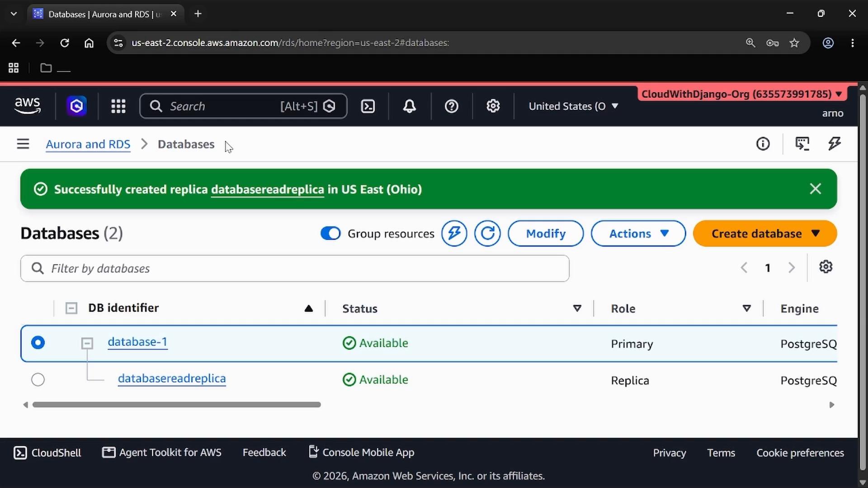Click the Feedback footer link
This screenshot has width=868, height=488.
pyautogui.click(x=264, y=453)
